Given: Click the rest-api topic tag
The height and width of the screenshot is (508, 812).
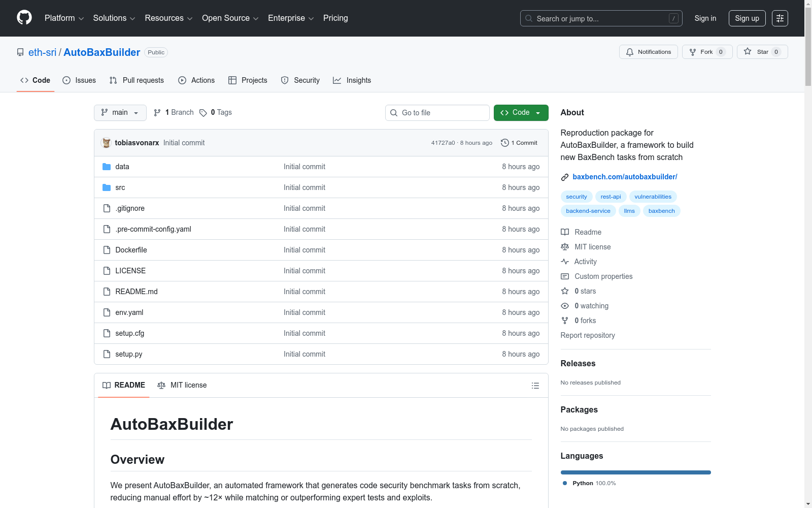Looking at the screenshot, I should click(x=611, y=197).
